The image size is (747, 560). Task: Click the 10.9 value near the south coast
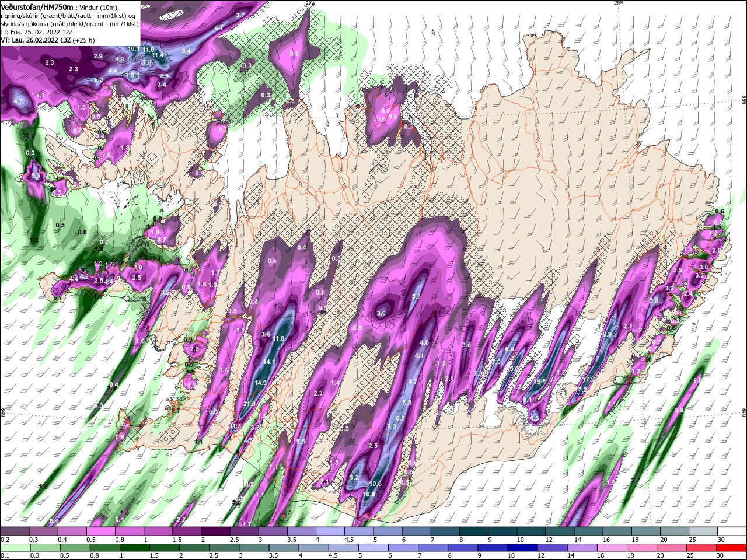tap(369, 495)
